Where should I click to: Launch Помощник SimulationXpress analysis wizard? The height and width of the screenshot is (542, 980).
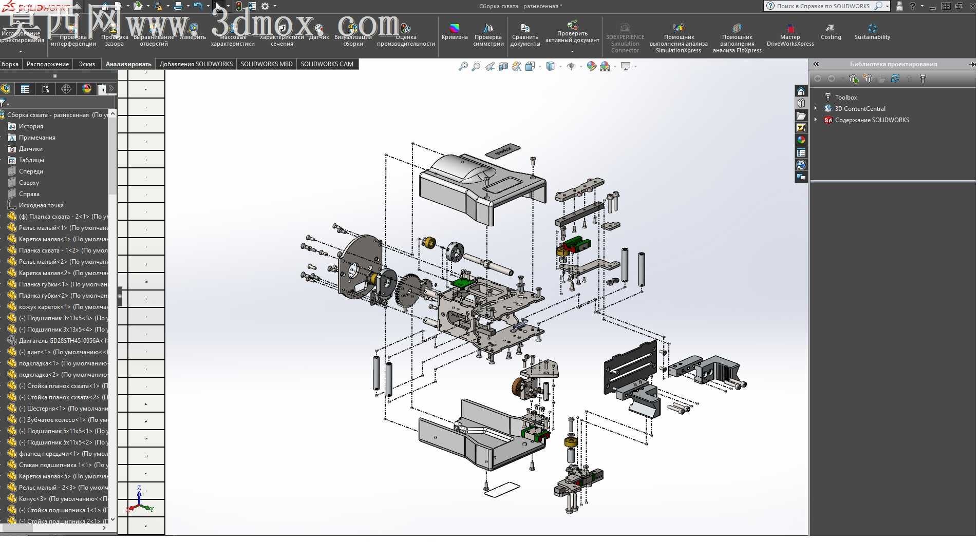679,38
